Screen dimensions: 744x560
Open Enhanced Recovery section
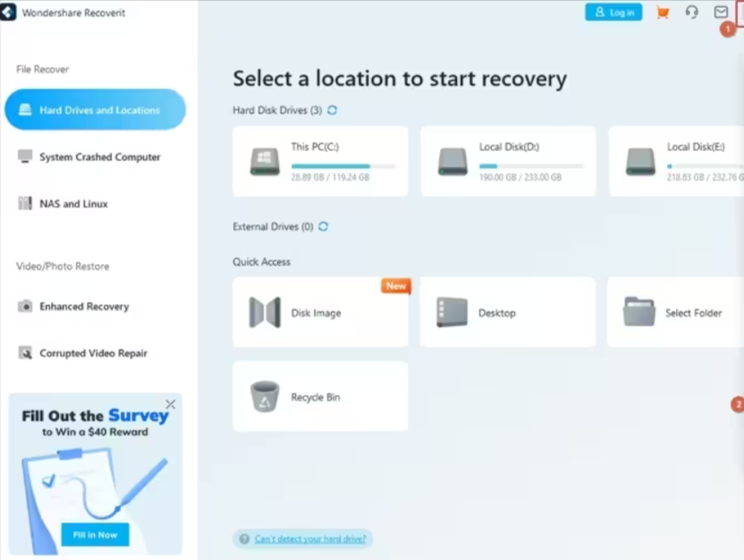point(96,307)
